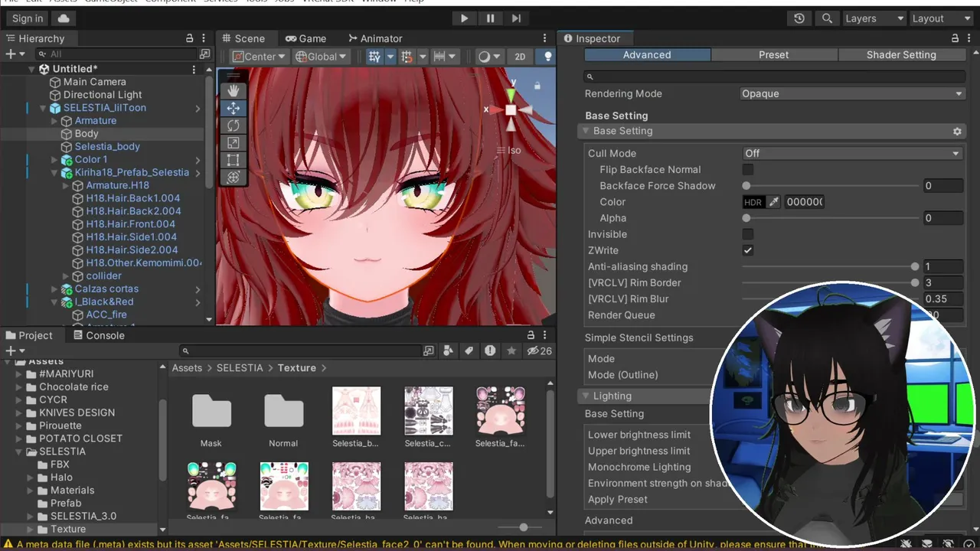This screenshot has height=551, width=980.
Task: Click the HDR color swatch
Action: click(753, 202)
